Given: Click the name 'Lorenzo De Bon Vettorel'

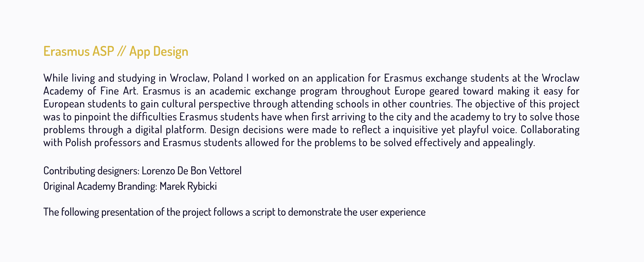Looking at the screenshot, I should click(192, 171).
